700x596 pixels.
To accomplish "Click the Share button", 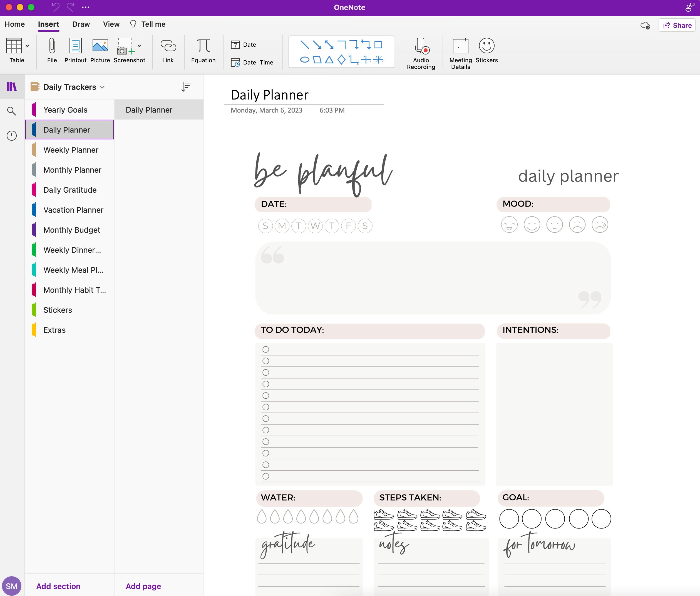I will pos(677,25).
